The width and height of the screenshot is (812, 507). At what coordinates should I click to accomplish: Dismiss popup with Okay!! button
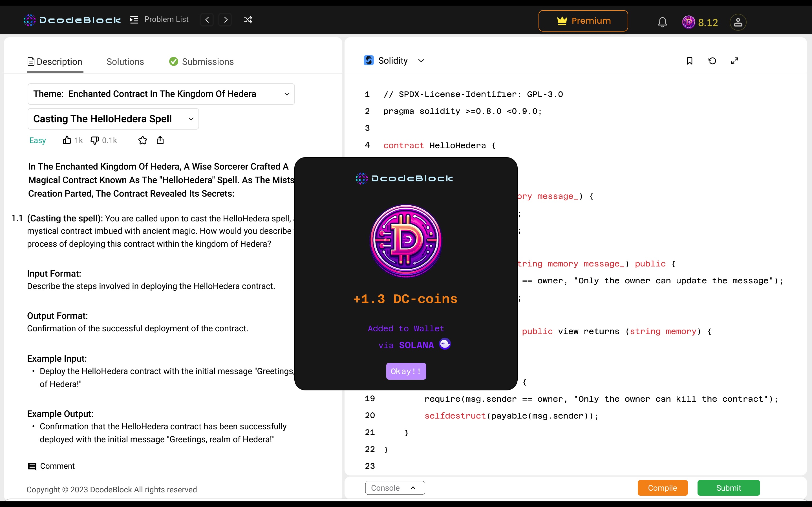click(406, 371)
